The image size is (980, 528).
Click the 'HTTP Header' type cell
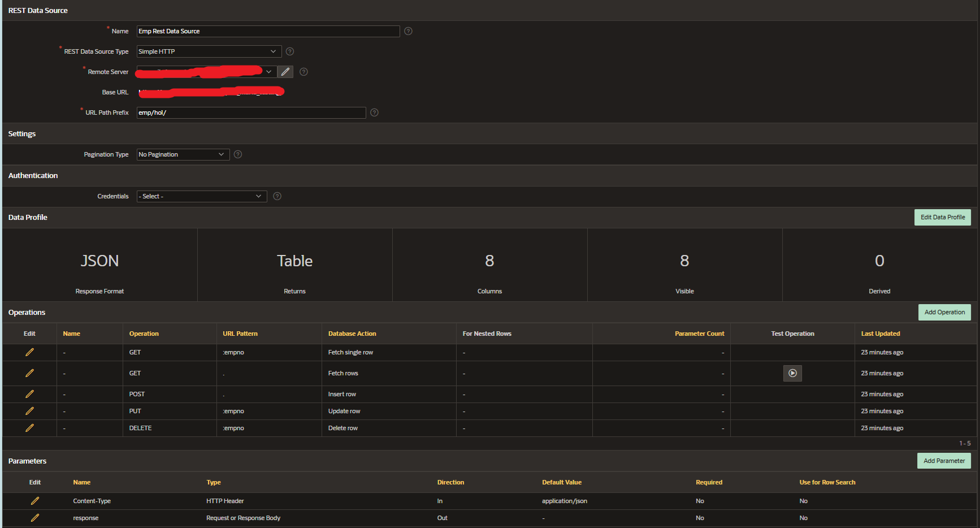coord(225,501)
